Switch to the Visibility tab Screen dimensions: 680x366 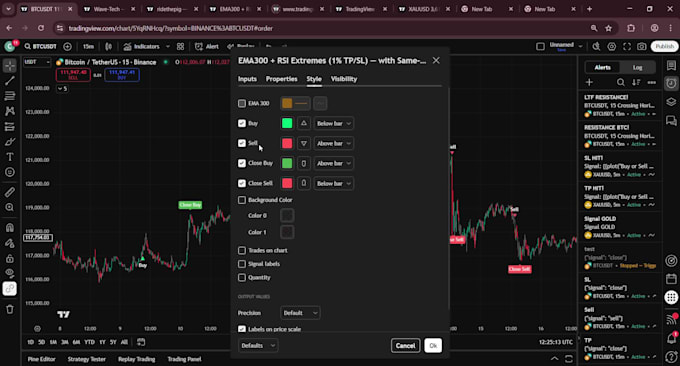click(x=344, y=79)
